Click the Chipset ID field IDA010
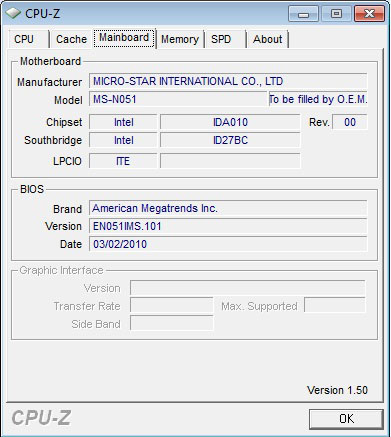391x437 pixels. (230, 122)
